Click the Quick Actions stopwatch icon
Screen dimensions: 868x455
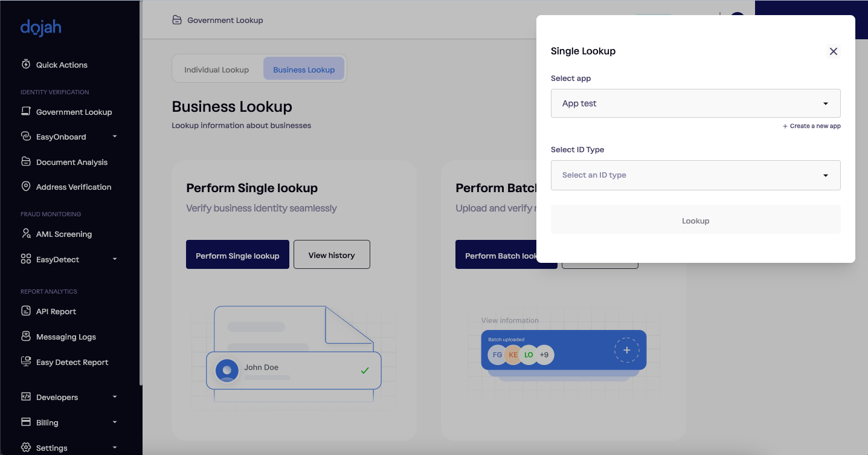[26, 64]
